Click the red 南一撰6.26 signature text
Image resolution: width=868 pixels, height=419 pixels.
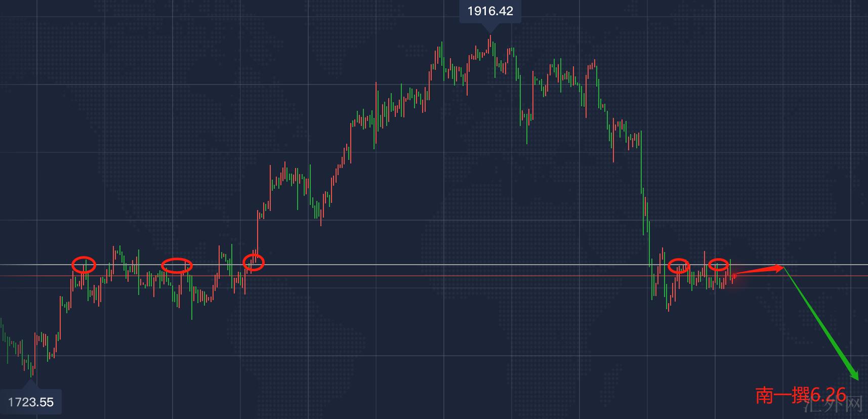(801, 395)
